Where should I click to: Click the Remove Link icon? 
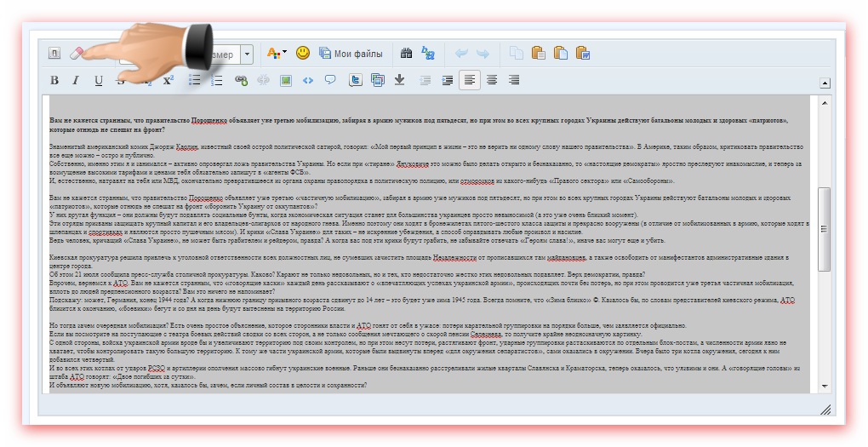point(263,80)
